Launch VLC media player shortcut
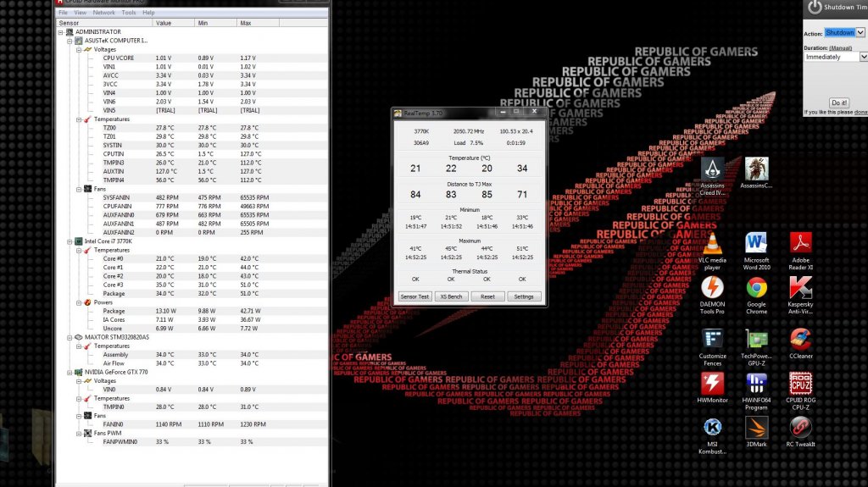Image resolution: width=868 pixels, height=487 pixels. point(712,252)
